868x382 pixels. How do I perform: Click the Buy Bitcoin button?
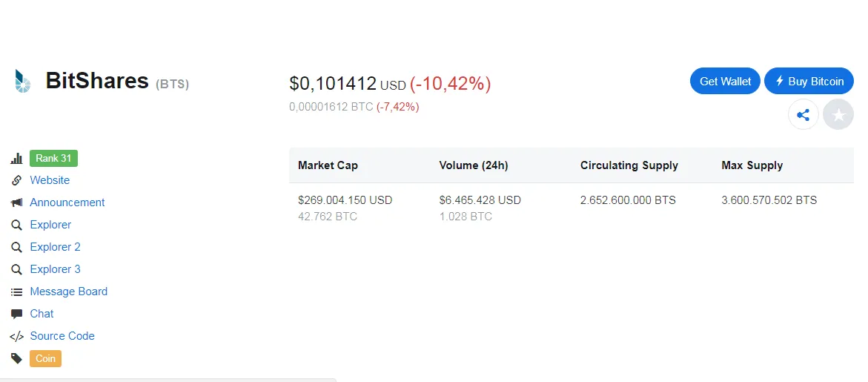809,82
